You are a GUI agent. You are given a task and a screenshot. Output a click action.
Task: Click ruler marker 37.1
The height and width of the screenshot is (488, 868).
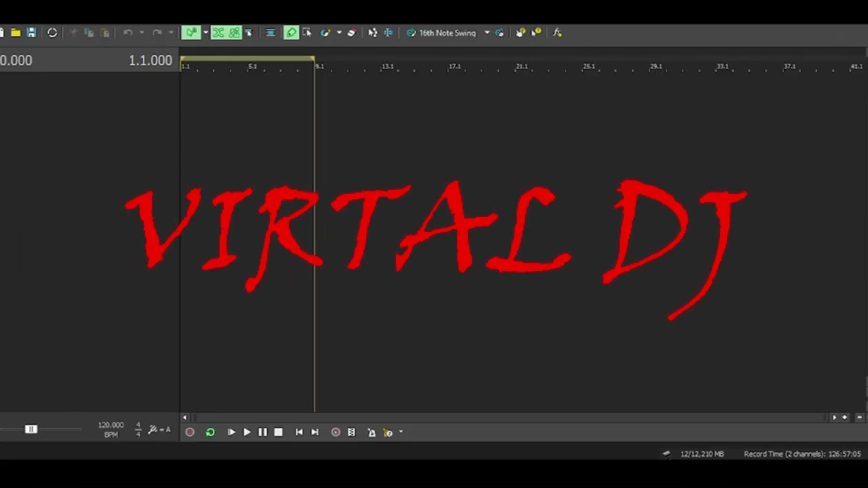pos(789,66)
